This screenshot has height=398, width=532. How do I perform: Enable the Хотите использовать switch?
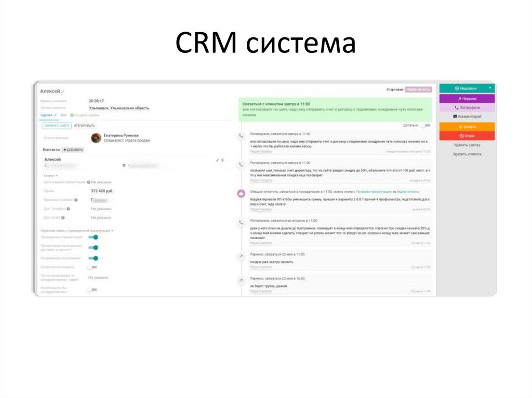point(92,267)
